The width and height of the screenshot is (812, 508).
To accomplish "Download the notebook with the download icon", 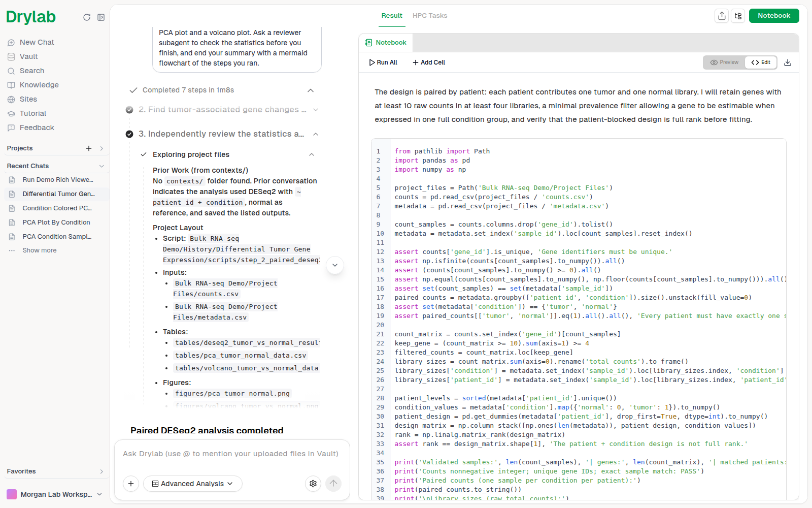I will point(788,62).
